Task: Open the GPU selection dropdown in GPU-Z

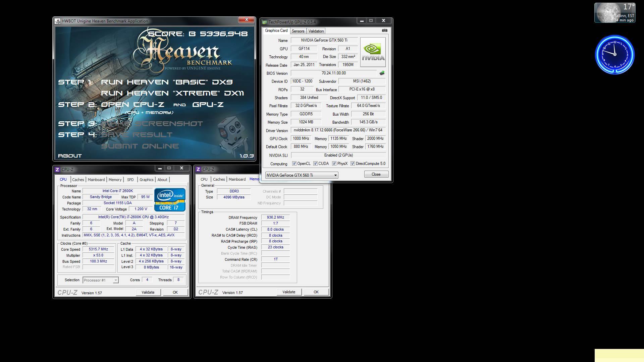Action: tap(302, 175)
